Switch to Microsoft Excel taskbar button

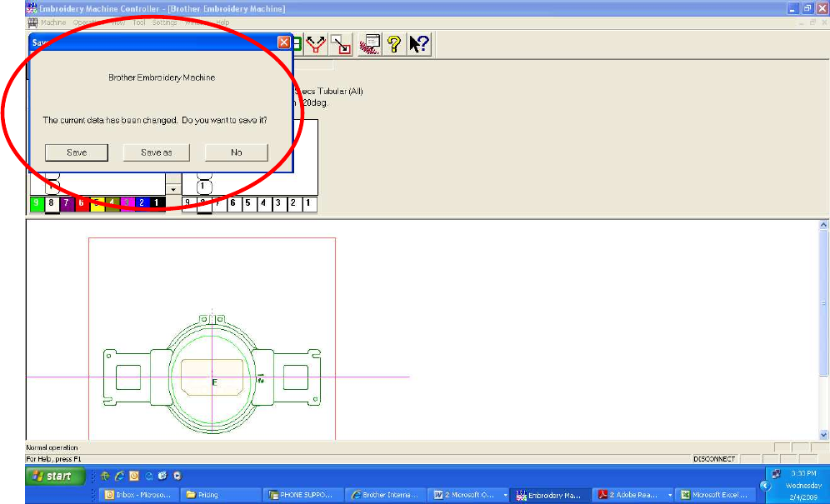tap(716, 495)
